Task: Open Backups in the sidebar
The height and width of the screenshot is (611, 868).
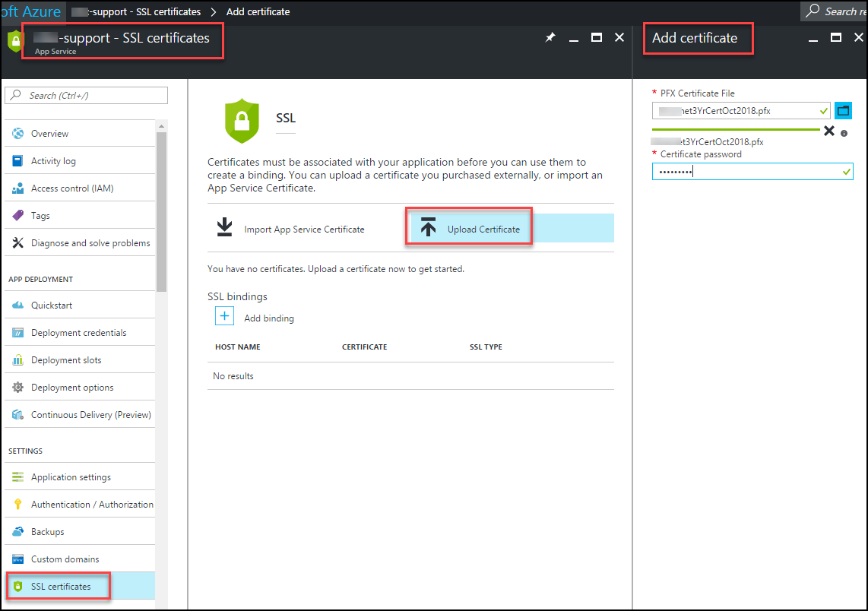Action: coord(80,532)
